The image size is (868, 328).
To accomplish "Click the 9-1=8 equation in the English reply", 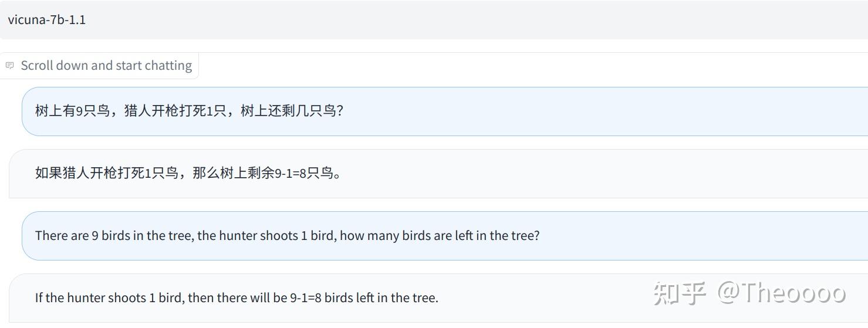I will point(306,298).
